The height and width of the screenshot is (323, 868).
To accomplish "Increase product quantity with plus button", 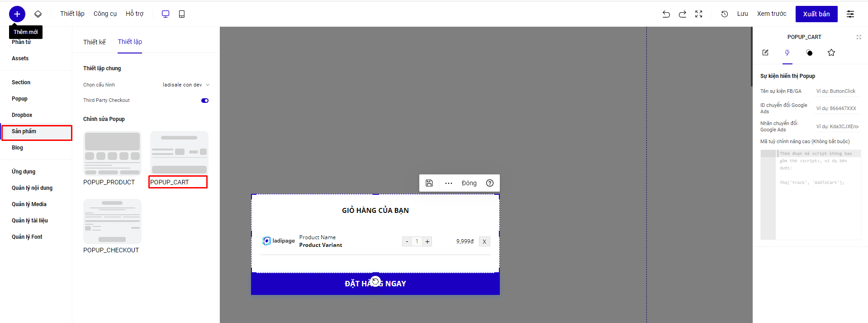I will [427, 241].
